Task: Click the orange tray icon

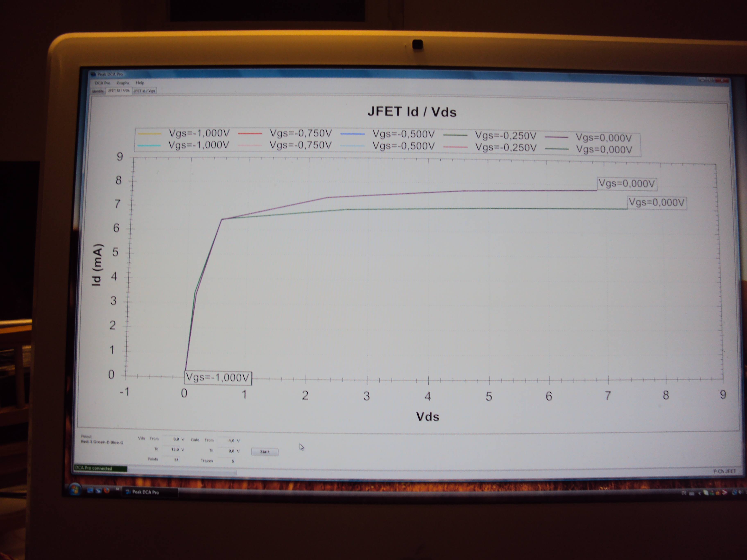Action: tap(718, 493)
